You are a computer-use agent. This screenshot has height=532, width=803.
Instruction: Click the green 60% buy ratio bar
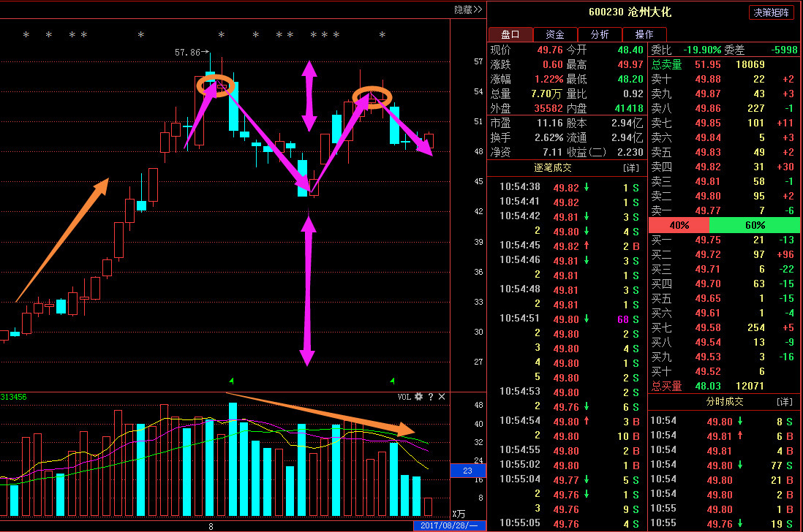755,226
